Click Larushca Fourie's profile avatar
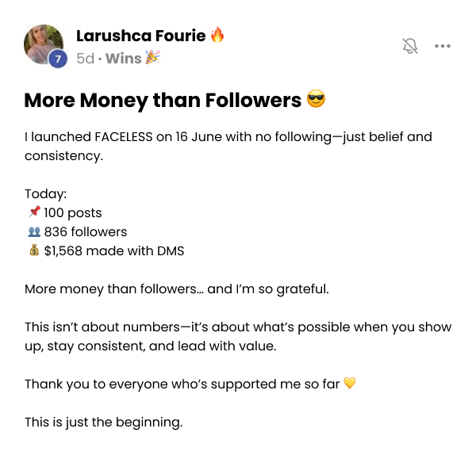This screenshot has height=455, width=476. 44,44
